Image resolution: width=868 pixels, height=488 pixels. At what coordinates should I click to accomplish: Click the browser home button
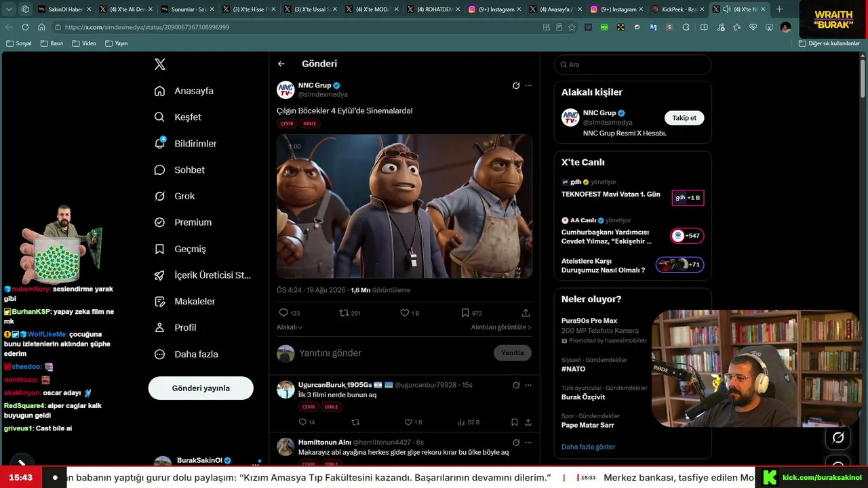pyautogui.click(x=41, y=27)
